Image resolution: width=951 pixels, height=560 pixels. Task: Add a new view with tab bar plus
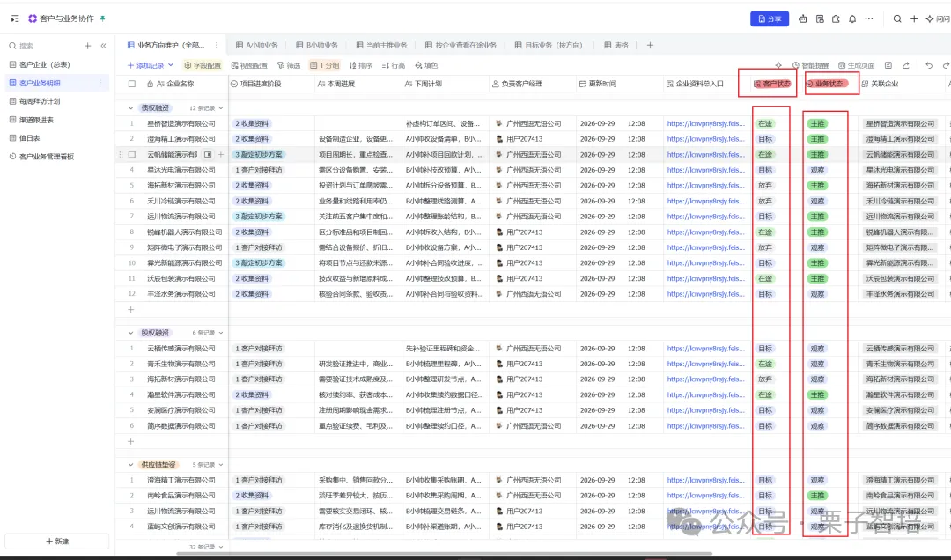650,45
